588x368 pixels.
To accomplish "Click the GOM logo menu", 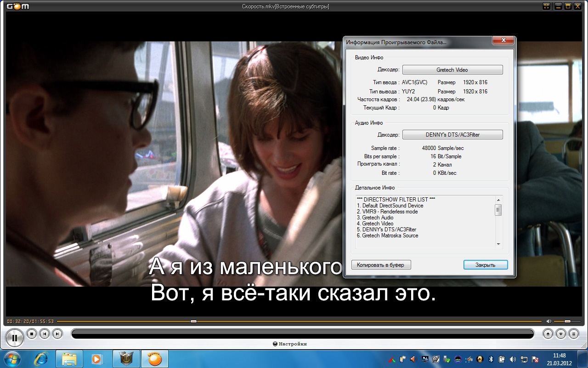I will click(x=18, y=6).
